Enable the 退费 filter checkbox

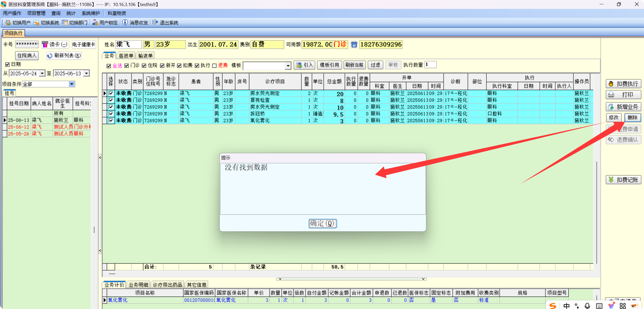click(214, 66)
